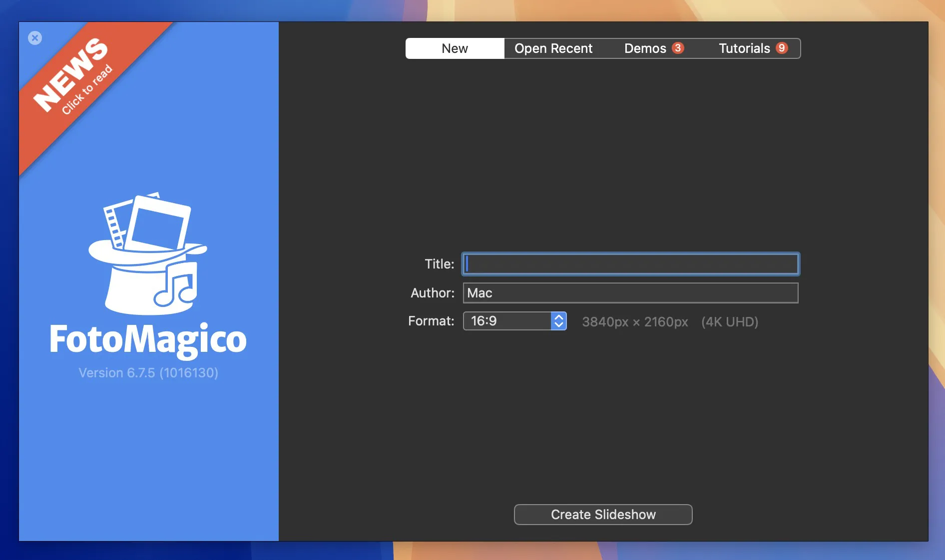Switch to the Open Recent tab
The width and height of the screenshot is (945, 560).
(553, 48)
